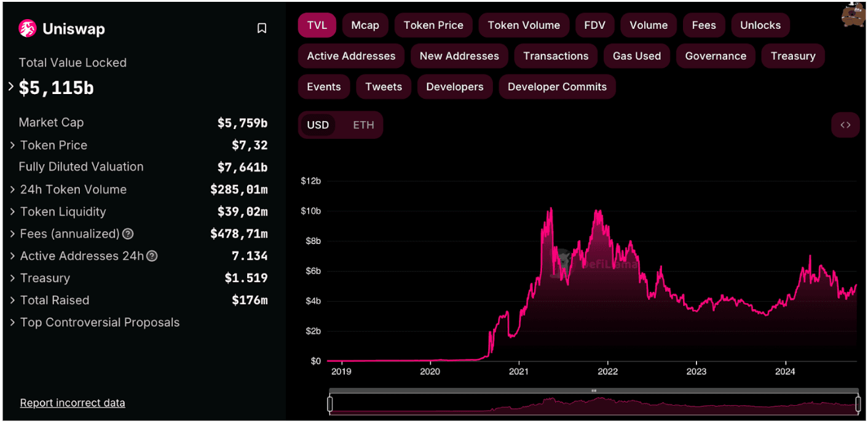
Task: Click the help icon beside Fees (annualized)
Action: click(128, 234)
